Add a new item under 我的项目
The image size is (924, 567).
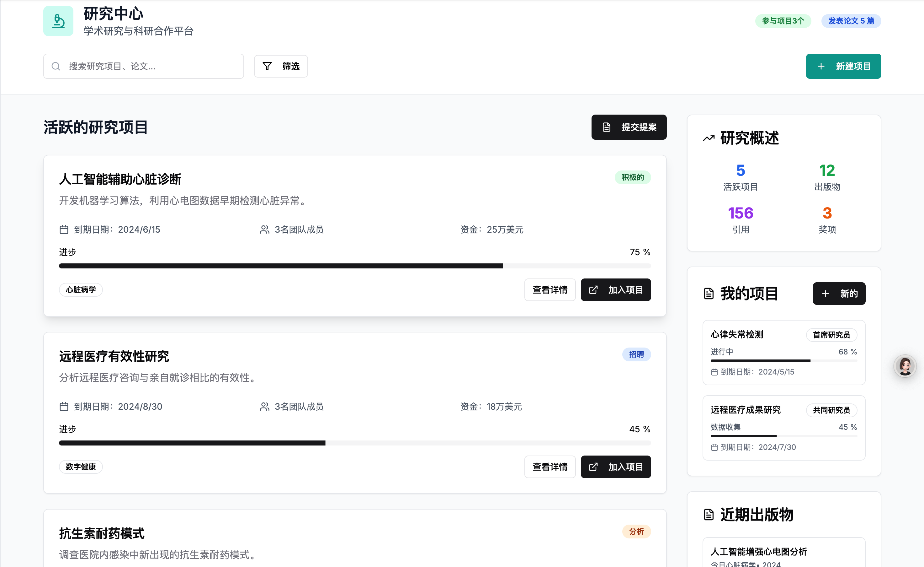pos(838,294)
